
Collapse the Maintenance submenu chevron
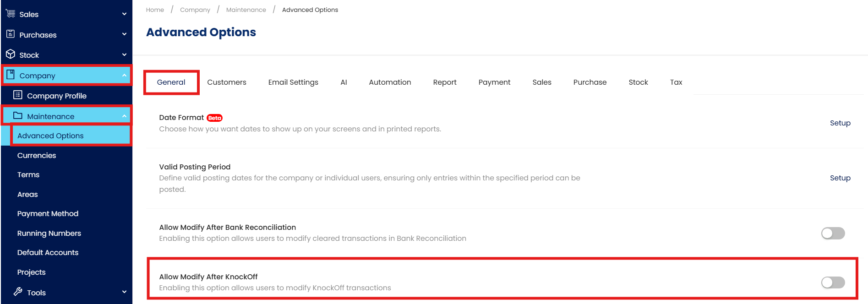point(124,116)
